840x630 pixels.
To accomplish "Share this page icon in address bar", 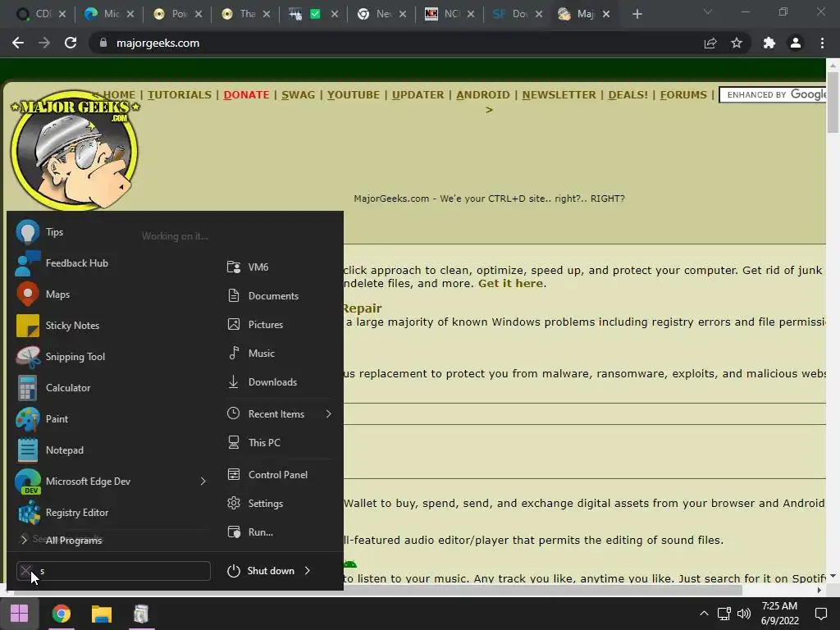I will click(710, 43).
